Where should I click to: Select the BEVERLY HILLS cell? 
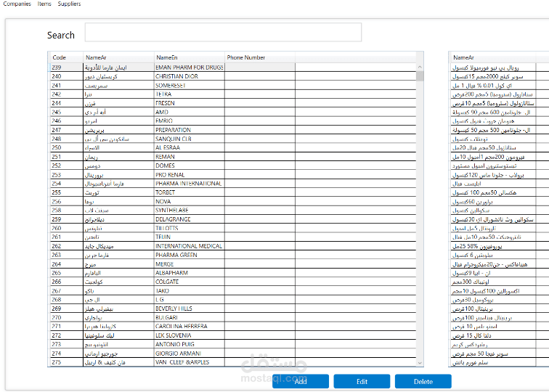coord(190,309)
